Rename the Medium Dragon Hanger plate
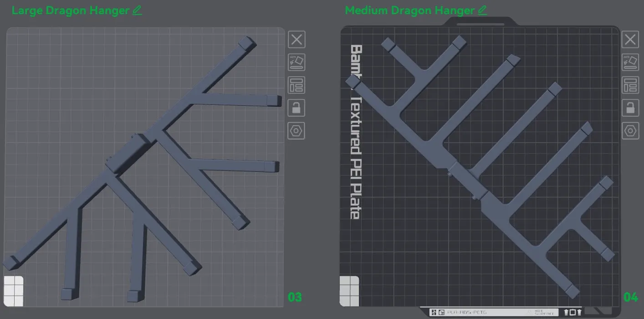This screenshot has width=644, height=319. [x=482, y=10]
